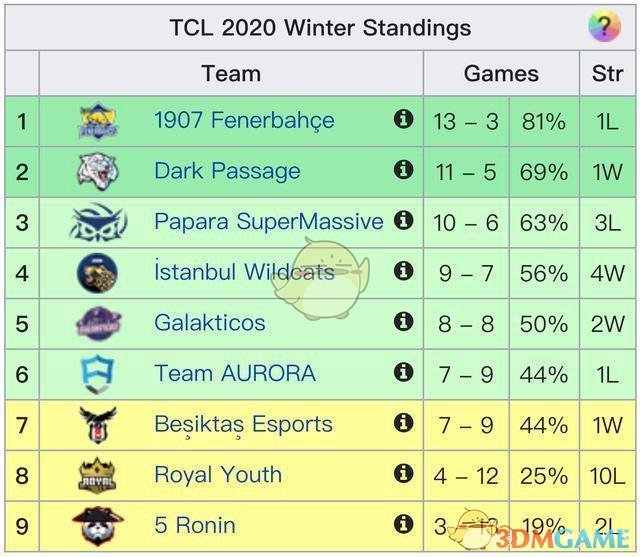Viewport: 640px width, 557px height.
Task: Click İstanbul Wildcats info icon
Action: click(404, 270)
